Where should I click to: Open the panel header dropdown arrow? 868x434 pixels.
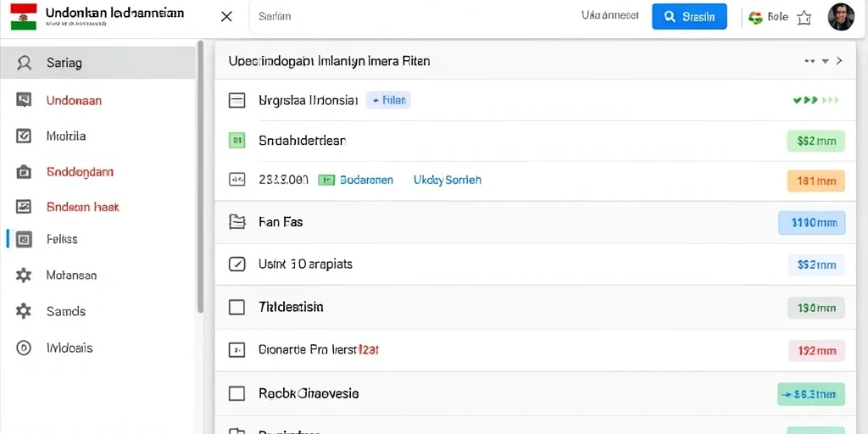click(x=826, y=61)
